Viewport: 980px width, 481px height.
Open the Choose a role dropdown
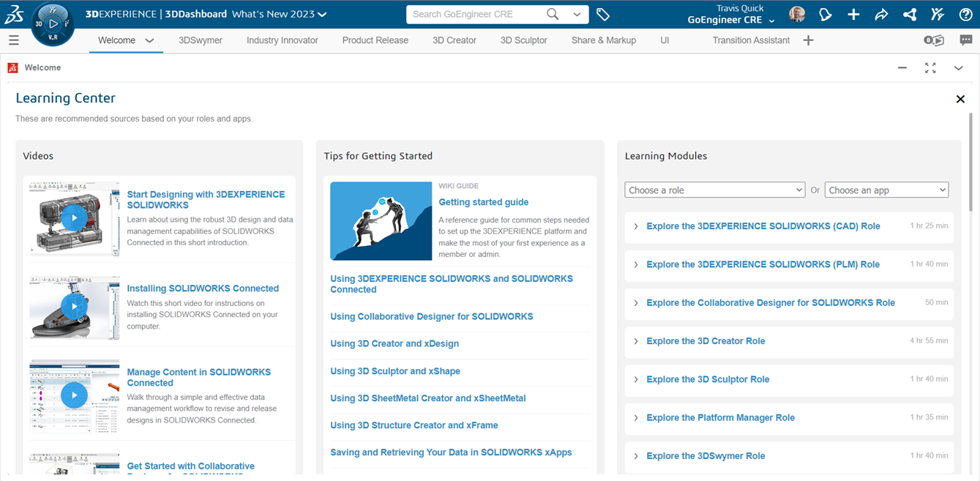pos(714,190)
